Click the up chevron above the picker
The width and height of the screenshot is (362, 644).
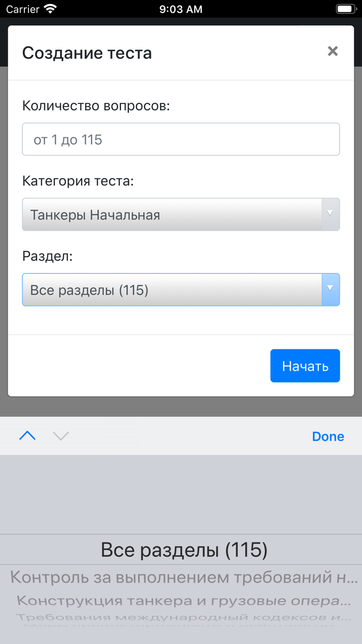click(27, 436)
